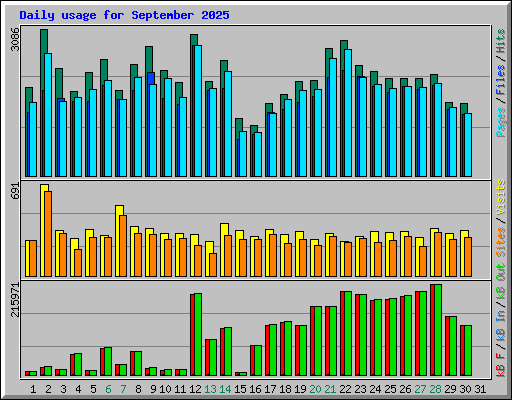Click day 19 on the x-axis
The width and height of the screenshot is (512, 400).
(x=300, y=389)
